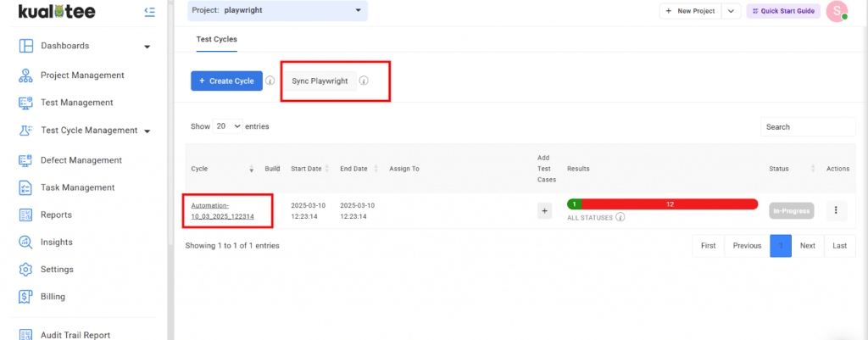This screenshot has width=868, height=340.
Task: Open the Automation-10_03_2025_122314 cycle link
Action: click(223, 211)
